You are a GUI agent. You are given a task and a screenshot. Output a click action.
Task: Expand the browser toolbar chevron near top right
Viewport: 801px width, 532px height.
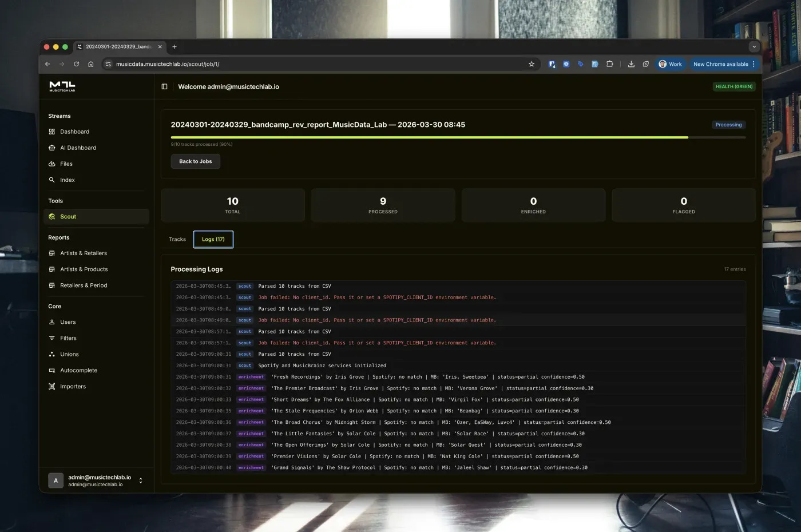(754, 46)
